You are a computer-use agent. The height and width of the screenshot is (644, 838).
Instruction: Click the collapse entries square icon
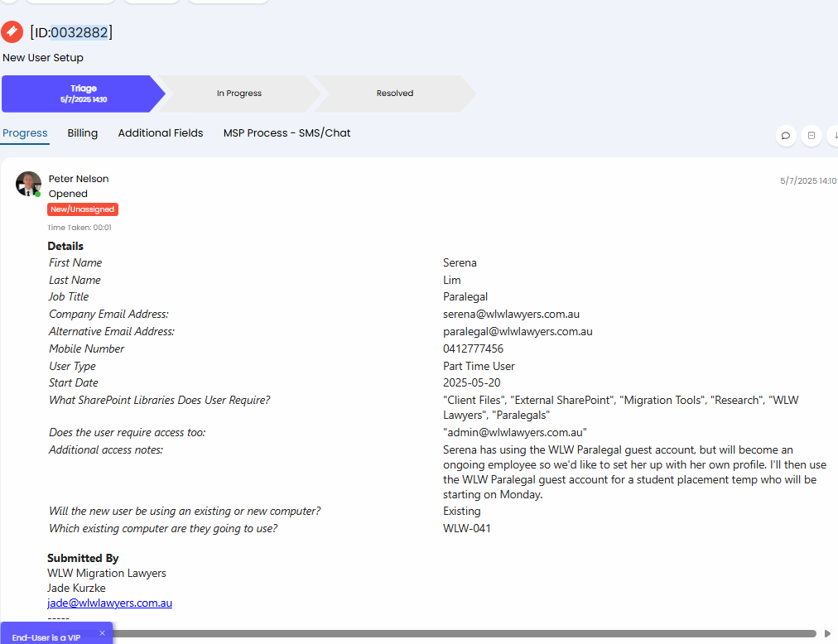point(812,136)
